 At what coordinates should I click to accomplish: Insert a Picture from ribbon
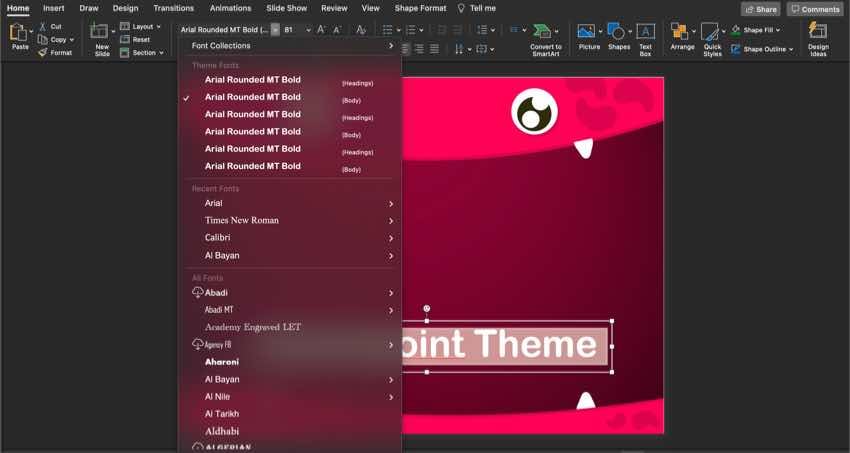pos(587,33)
